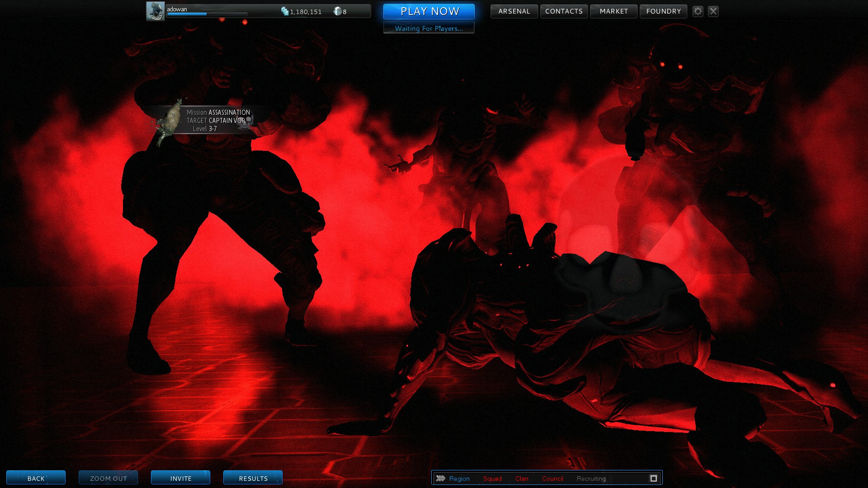Click the credits currency icon
868x488 pixels.
[x=285, y=11]
